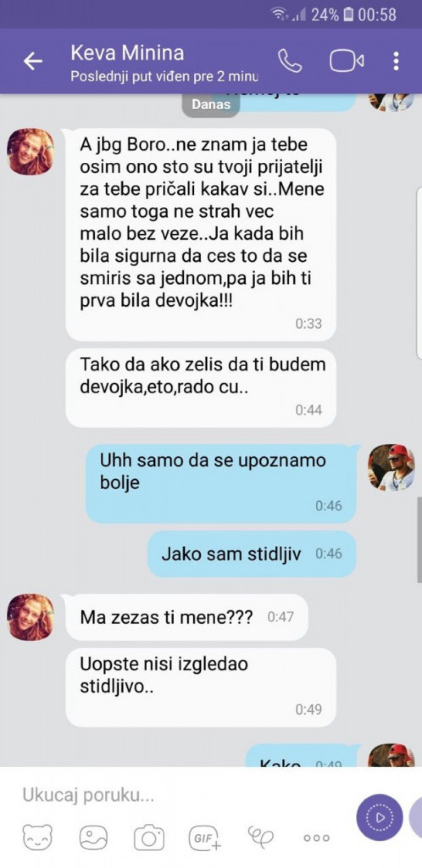Open the doodle drawing icon
422x868 pixels.
(261, 838)
